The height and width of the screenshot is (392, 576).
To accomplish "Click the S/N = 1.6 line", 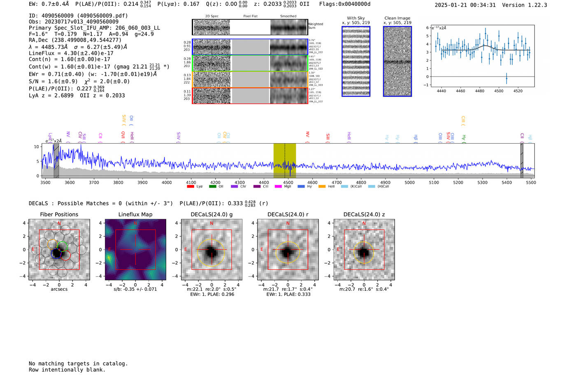I will click(x=79, y=81).
